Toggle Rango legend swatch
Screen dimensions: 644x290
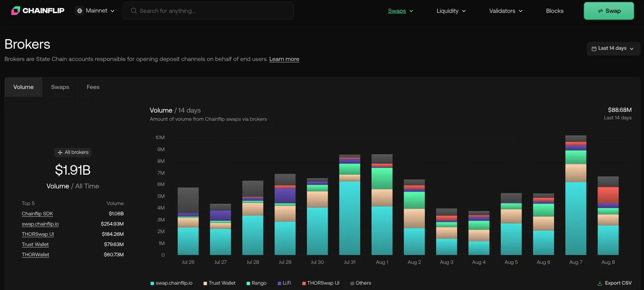[x=248, y=283]
